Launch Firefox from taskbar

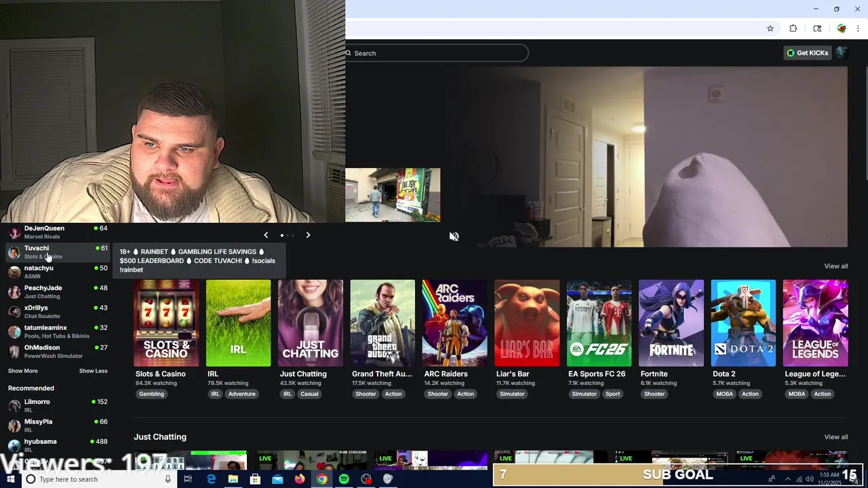[x=299, y=479]
